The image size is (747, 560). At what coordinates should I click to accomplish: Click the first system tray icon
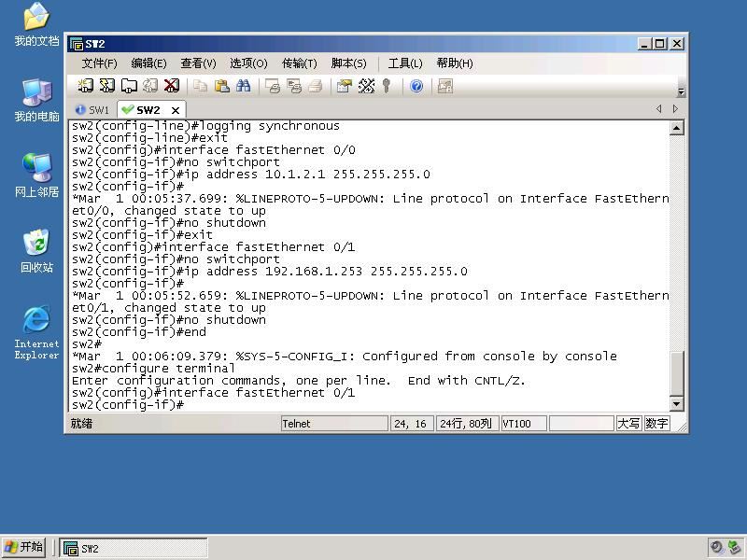(x=717, y=547)
